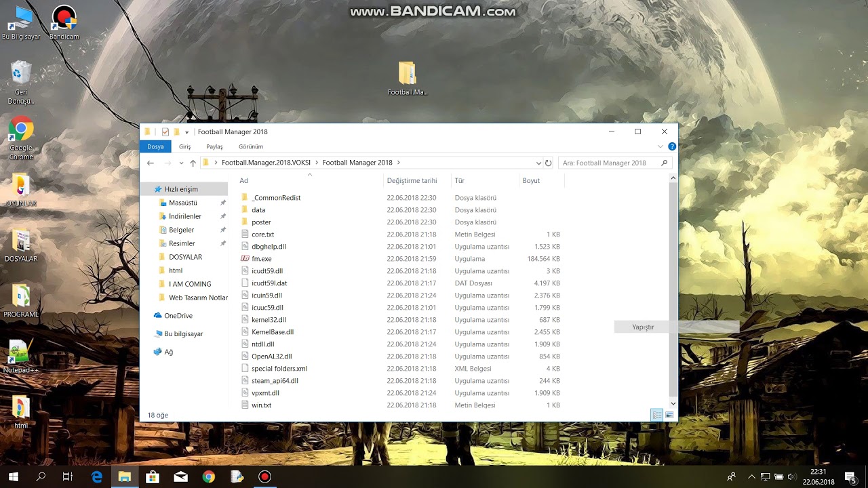Open the Görünüm ribbon tab
This screenshot has width=868, height=488.
point(250,146)
